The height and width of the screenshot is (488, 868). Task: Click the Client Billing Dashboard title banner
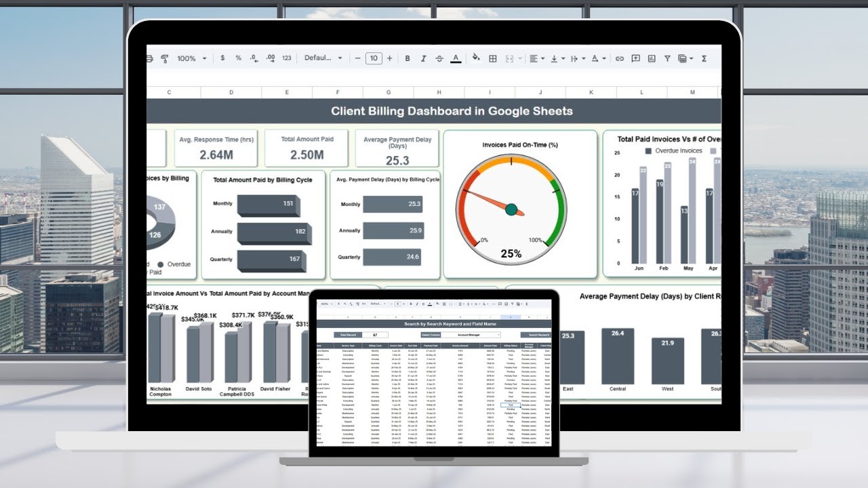(433, 111)
